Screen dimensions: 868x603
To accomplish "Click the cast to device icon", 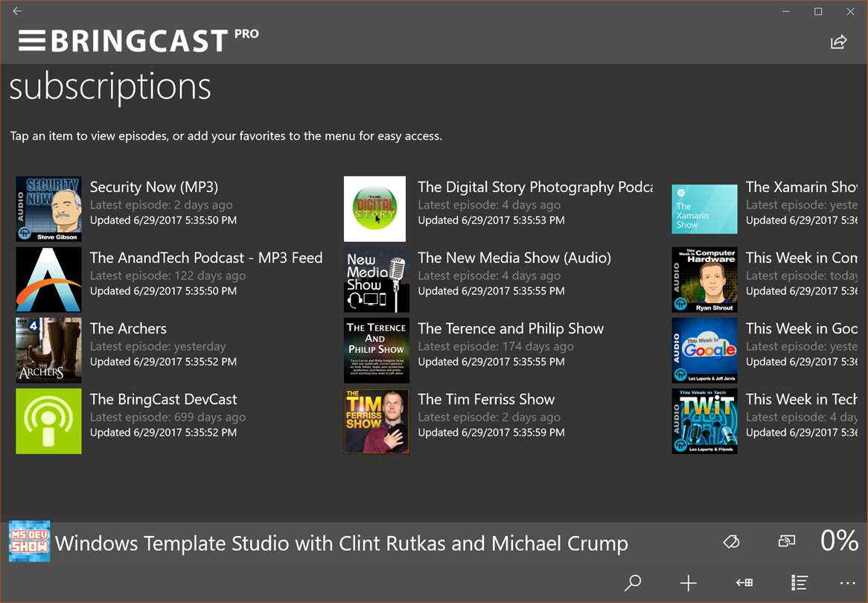I will tap(787, 541).
